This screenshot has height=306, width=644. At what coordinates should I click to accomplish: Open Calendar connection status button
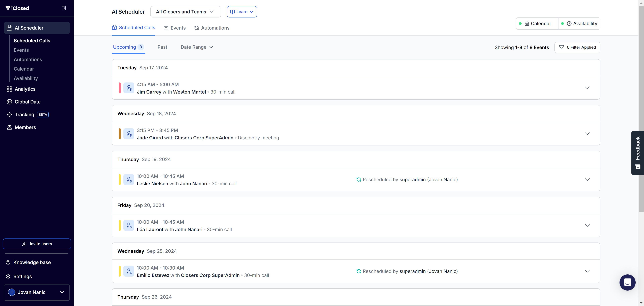point(537,24)
